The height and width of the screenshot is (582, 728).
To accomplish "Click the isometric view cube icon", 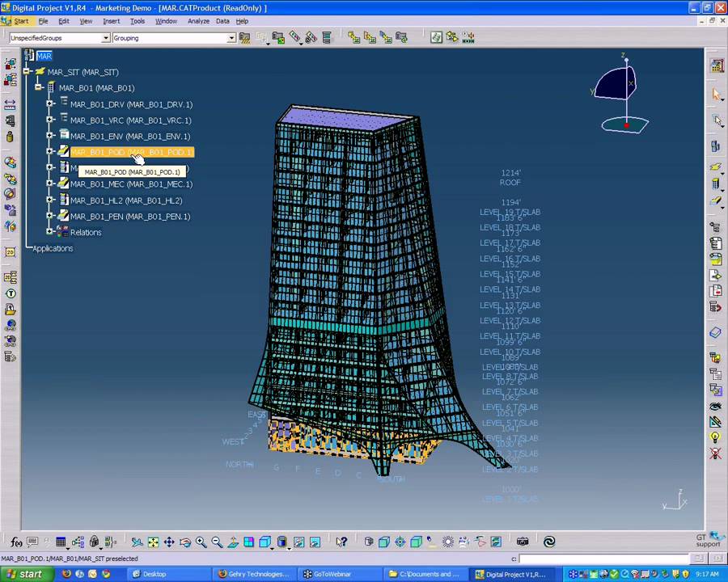I will pyautogui.click(x=265, y=542).
